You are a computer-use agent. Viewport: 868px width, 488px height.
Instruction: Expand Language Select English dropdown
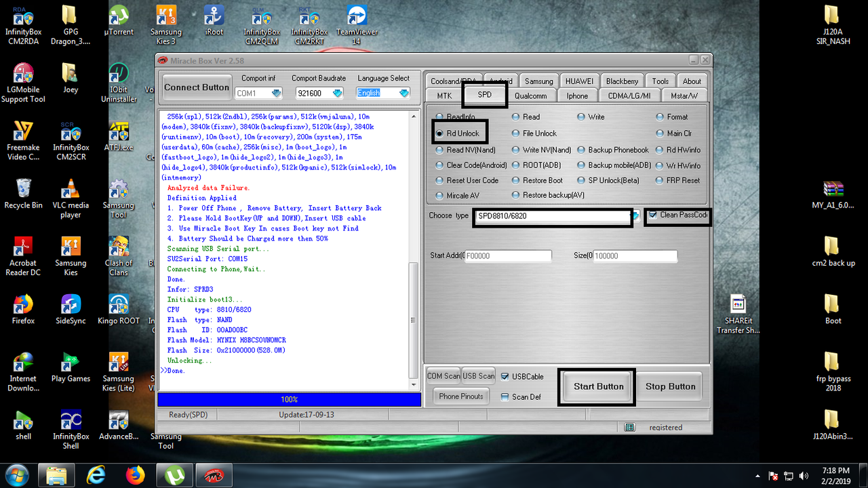coord(404,93)
